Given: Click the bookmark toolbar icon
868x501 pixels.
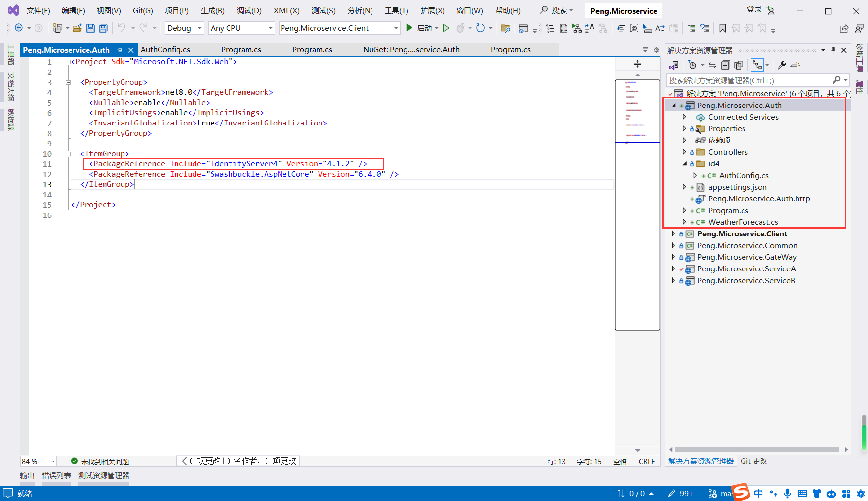Looking at the screenshot, I should [x=723, y=28].
